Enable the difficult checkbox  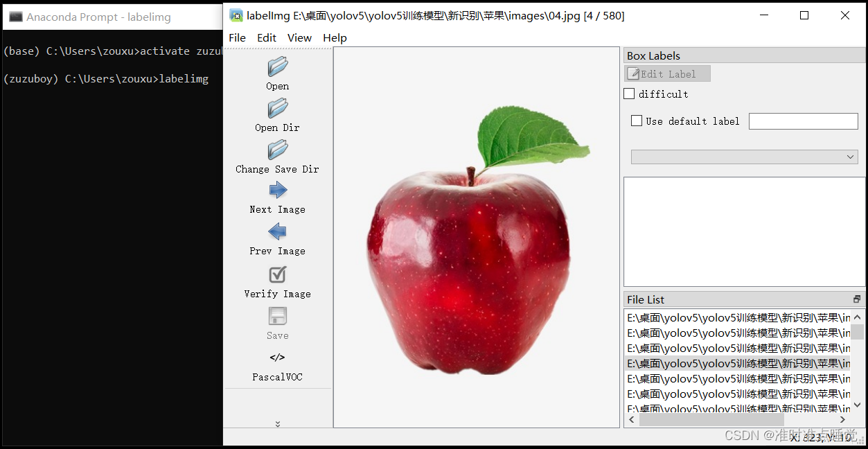629,93
